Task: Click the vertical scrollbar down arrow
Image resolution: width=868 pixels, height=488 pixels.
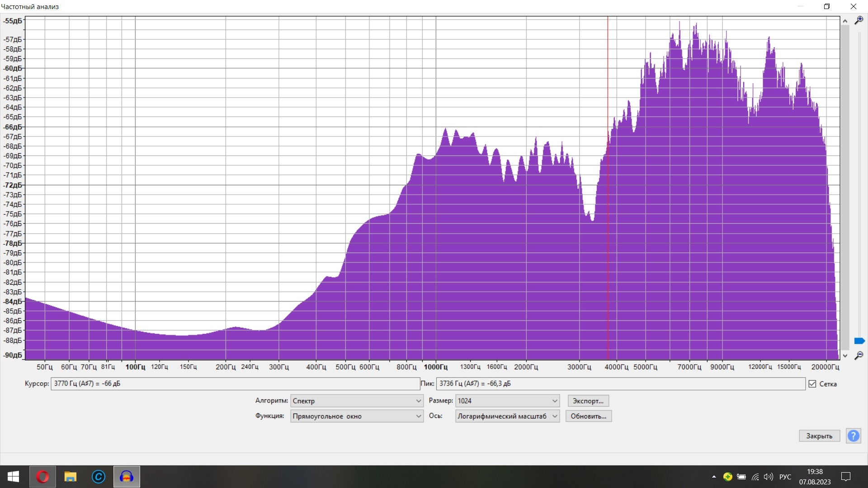Action: pos(844,356)
